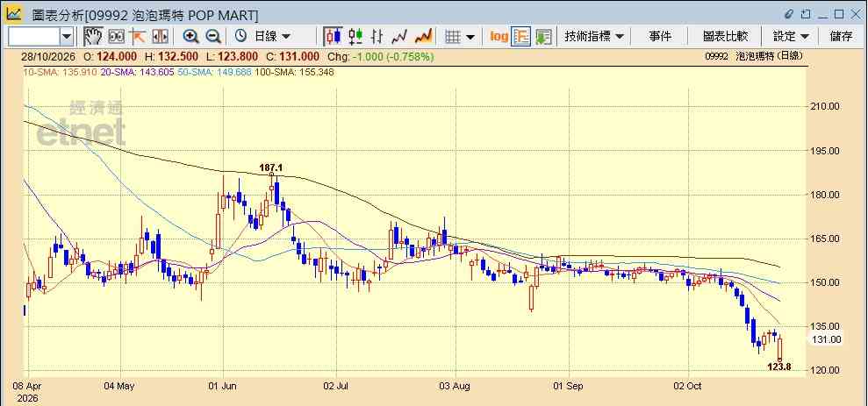
Task: Click the grid lines icon
Action: click(454, 37)
